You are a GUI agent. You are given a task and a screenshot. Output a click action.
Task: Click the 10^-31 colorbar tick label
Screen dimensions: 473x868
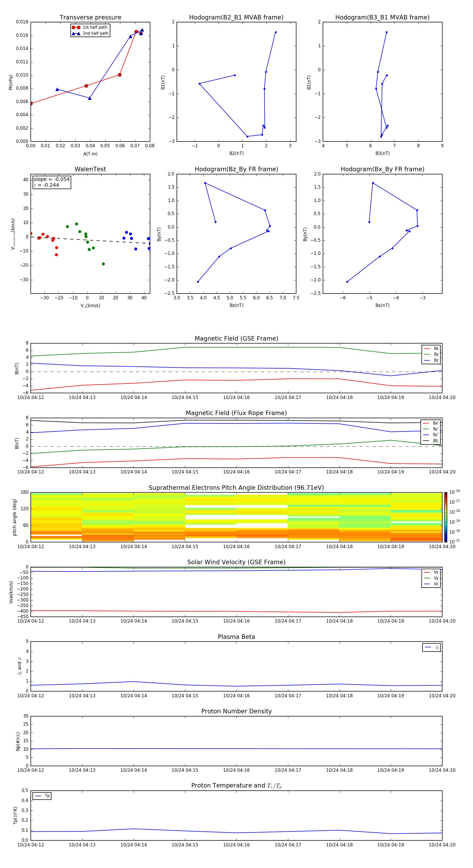(455, 542)
